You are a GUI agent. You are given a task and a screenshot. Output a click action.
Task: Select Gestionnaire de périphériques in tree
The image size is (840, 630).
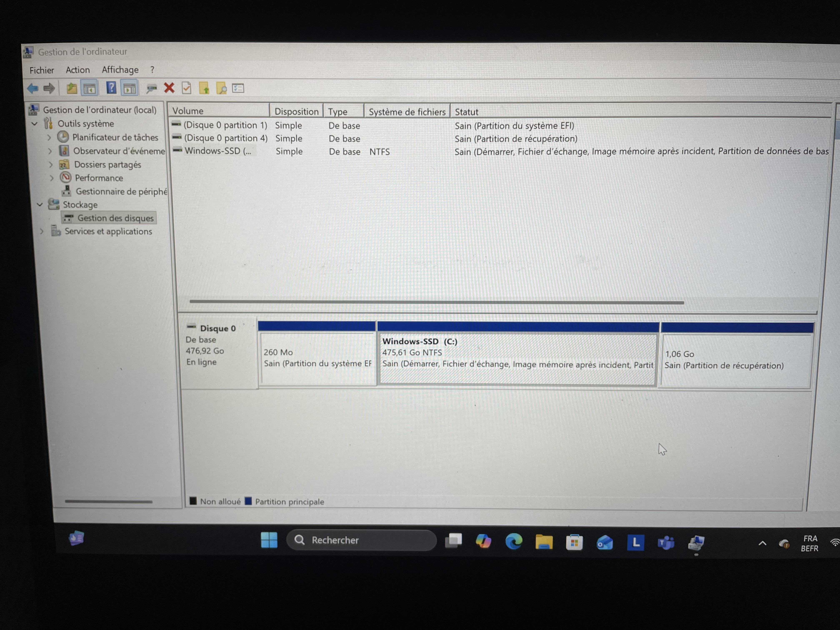coord(121,191)
